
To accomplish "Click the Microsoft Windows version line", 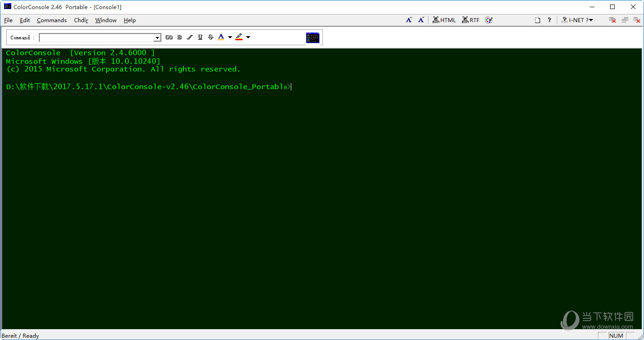I will point(83,61).
